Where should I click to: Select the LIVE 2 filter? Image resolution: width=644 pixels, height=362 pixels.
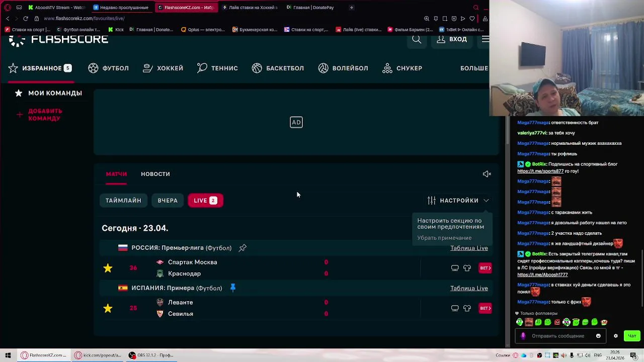(205, 201)
